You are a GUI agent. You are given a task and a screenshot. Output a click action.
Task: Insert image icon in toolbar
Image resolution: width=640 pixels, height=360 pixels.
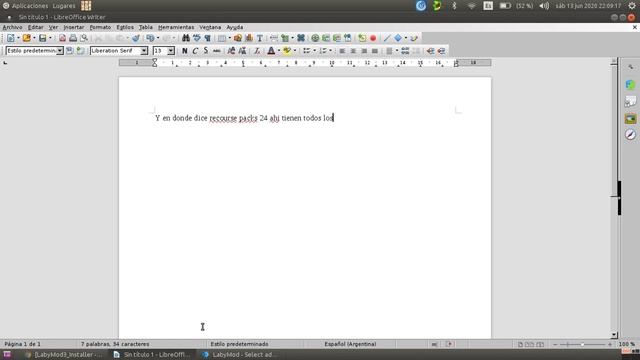238,38
